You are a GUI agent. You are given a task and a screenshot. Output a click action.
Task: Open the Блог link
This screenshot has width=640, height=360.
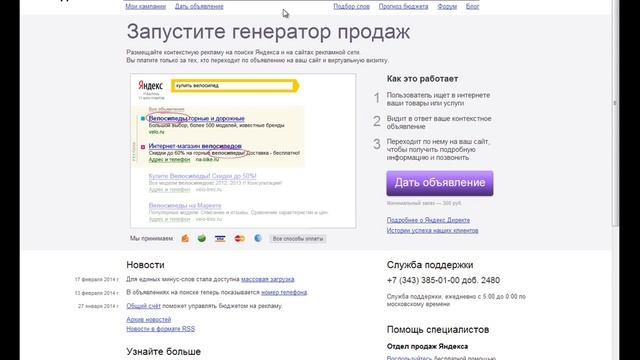click(x=473, y=7)
